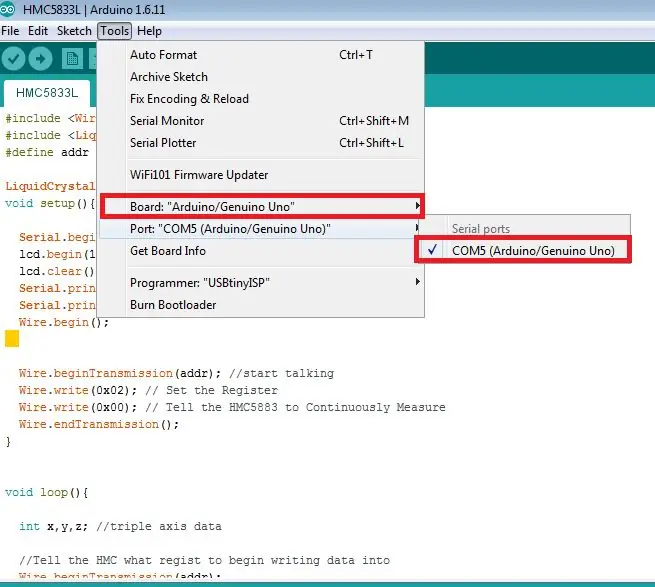Click the "//Tell the HMC what regist" comment

pos(204,560)
